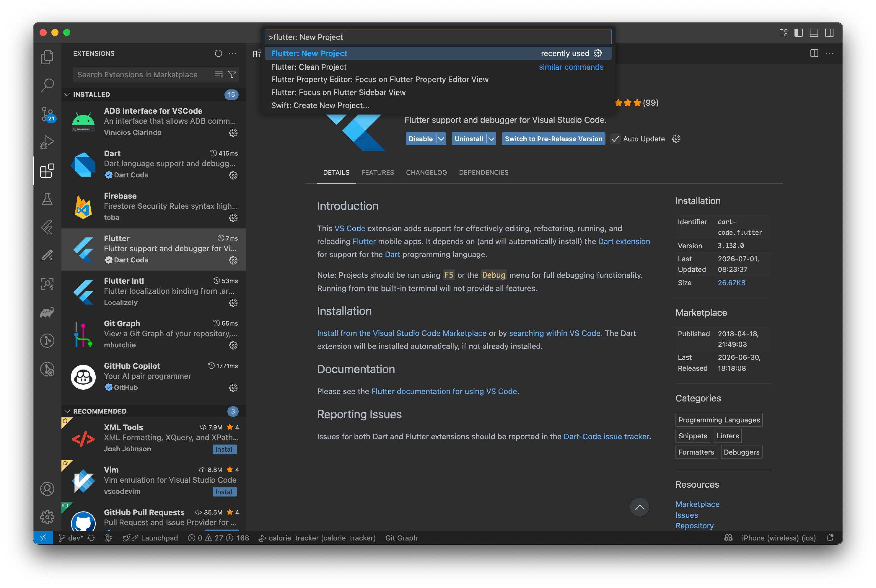Switch to the DETAILS tab
Viewport: 876px width, 588px height.
pos(336,172)
